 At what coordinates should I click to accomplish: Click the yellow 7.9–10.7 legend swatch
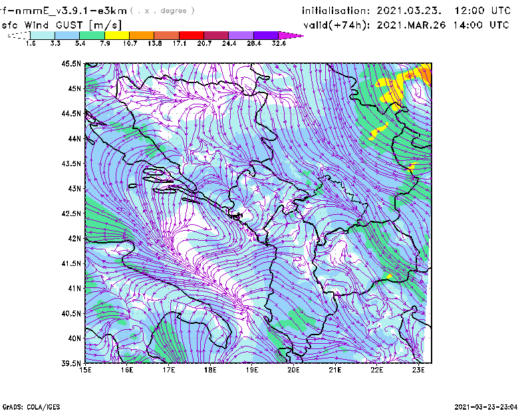(x=117, y=35)
